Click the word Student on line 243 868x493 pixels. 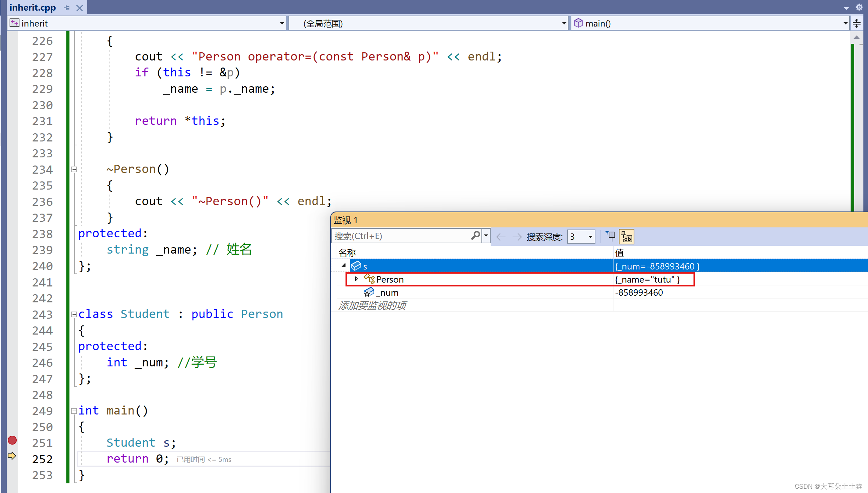pos(145,314)
